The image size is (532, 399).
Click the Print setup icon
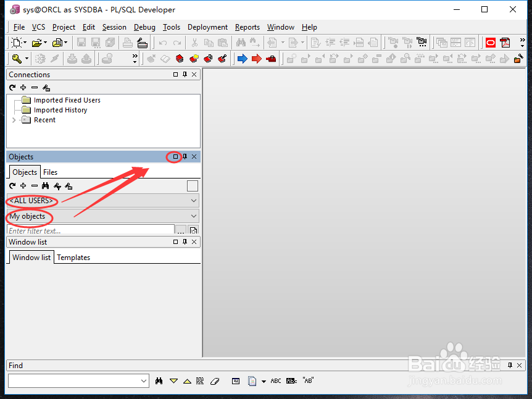[142, 43]
